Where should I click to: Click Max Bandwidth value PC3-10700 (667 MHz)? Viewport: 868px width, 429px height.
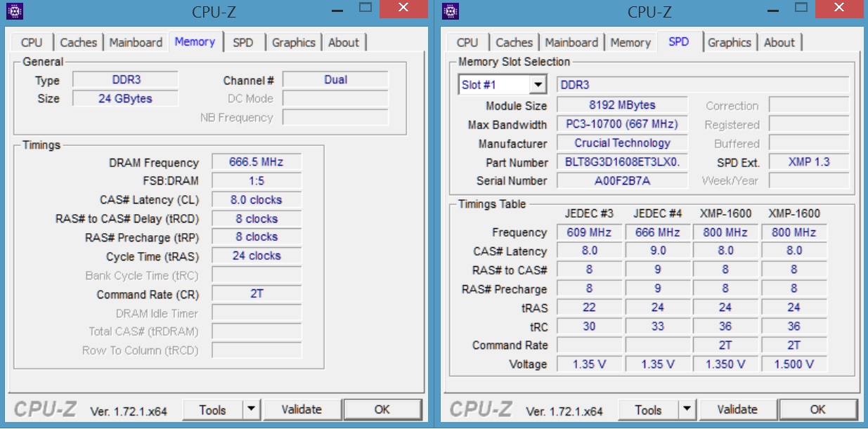tap(622, 124)
